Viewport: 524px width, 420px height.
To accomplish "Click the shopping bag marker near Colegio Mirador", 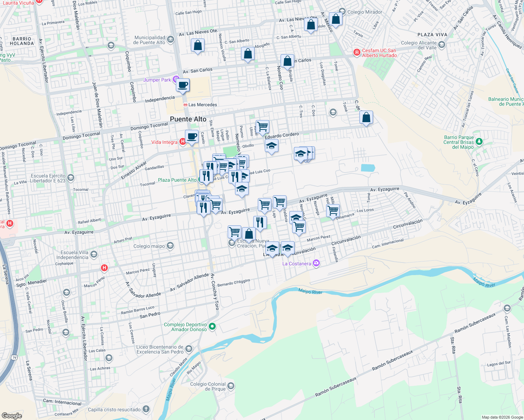I will tap(336, 19).
